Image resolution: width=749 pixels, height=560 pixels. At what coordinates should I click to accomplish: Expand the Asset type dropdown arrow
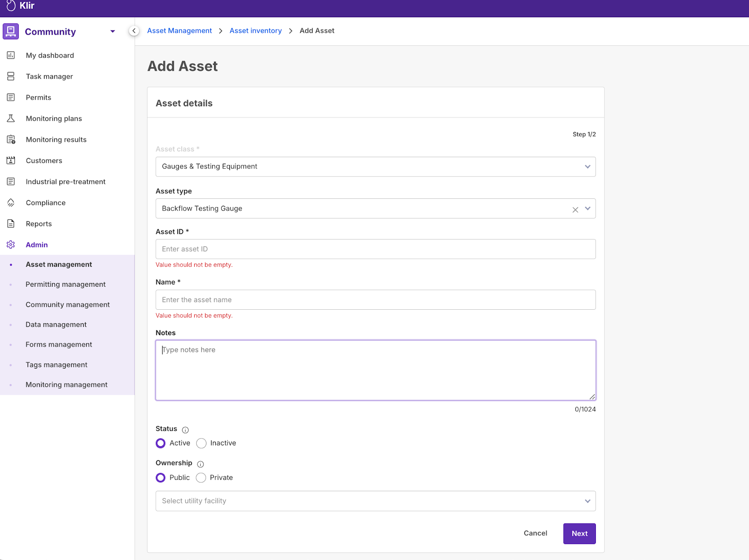[588, 209]
